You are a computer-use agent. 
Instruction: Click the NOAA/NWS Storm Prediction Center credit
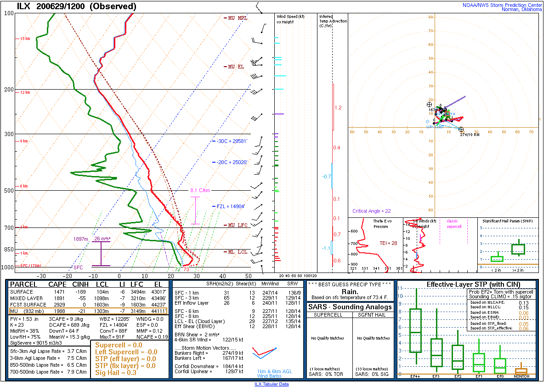502,5
